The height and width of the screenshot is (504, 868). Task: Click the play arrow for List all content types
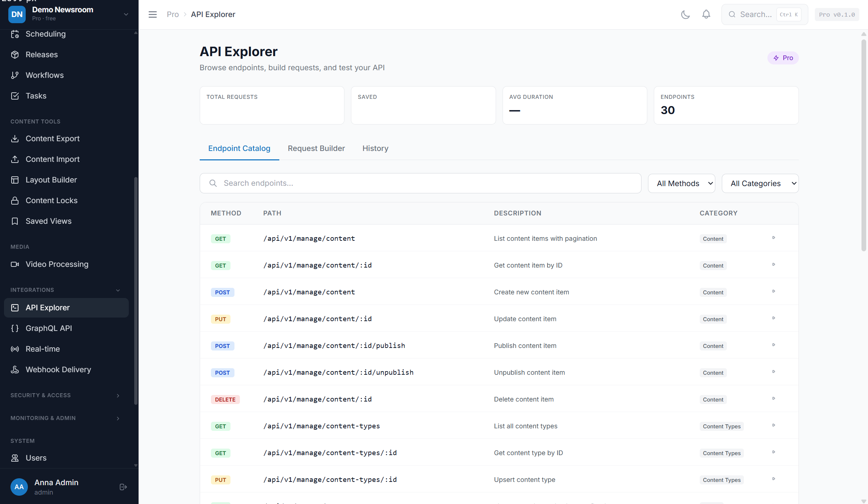coord(774,425)
